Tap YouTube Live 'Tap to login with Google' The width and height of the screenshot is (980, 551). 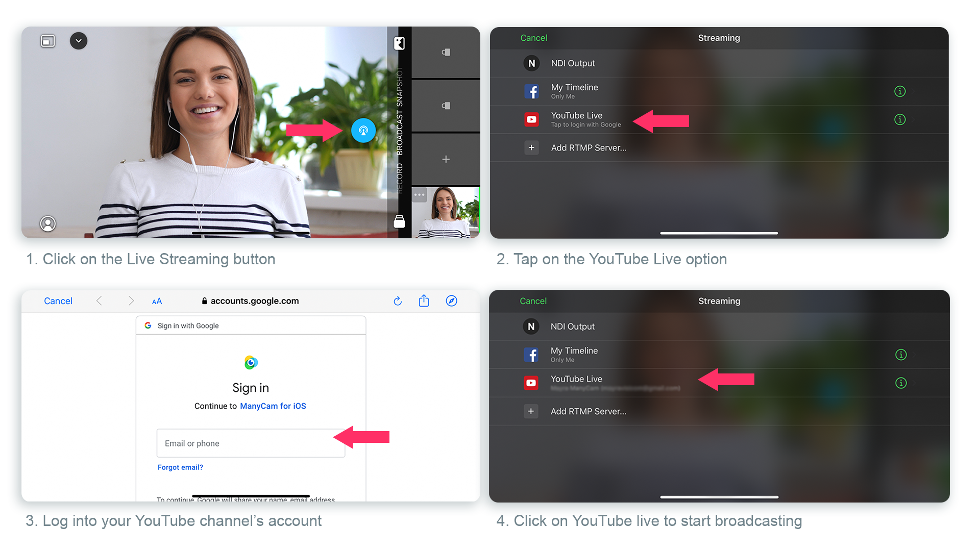click(719, 119)
